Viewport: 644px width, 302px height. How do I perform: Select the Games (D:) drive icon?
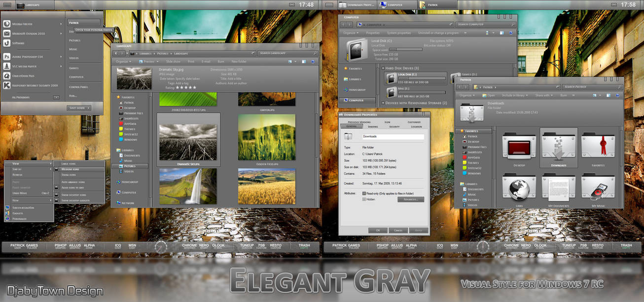click(x=455, y=77)
